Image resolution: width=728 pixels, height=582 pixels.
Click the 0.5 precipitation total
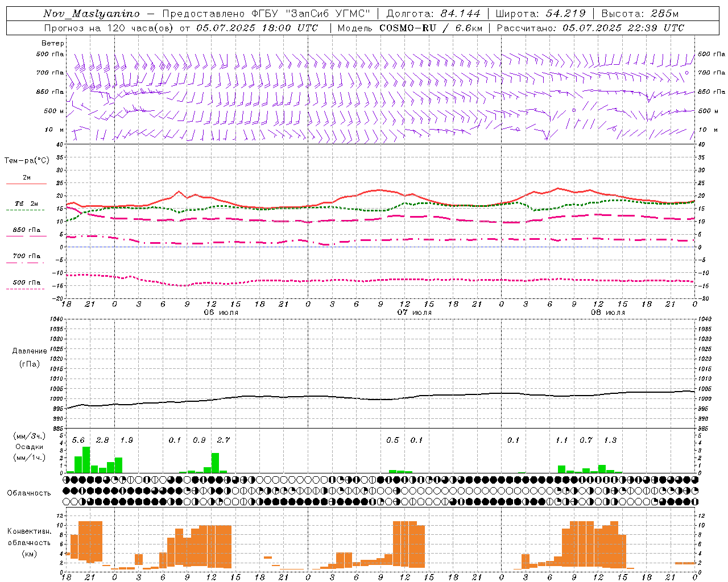coord(392,440)
